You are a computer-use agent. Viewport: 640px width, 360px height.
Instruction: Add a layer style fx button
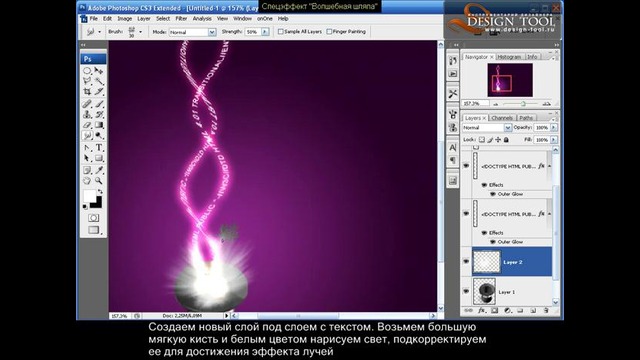(x=482, y=311)
